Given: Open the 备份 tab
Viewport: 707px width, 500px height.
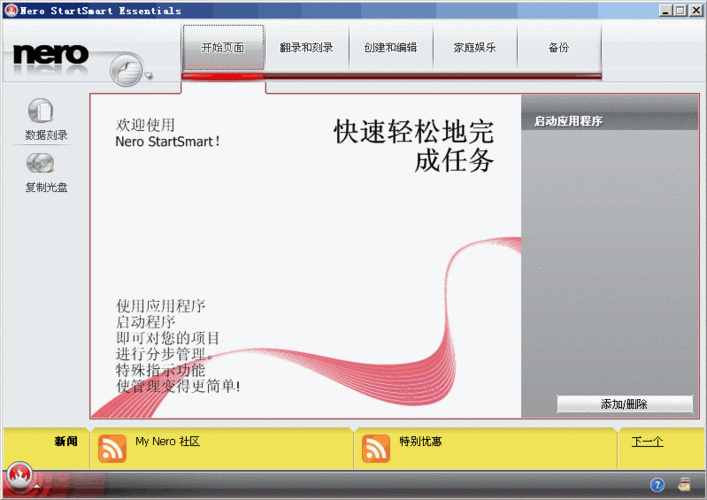Looking at the screenshot, I should pos(558,48).
